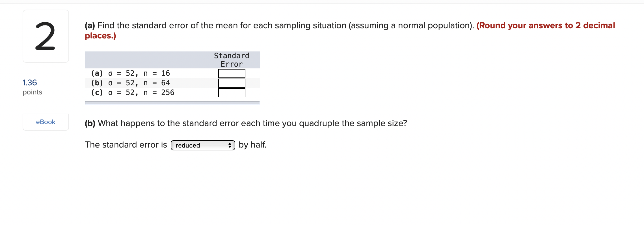
Task: Click the standard error input box for σ=52, n=16
Action: click(x=231, y=73)
